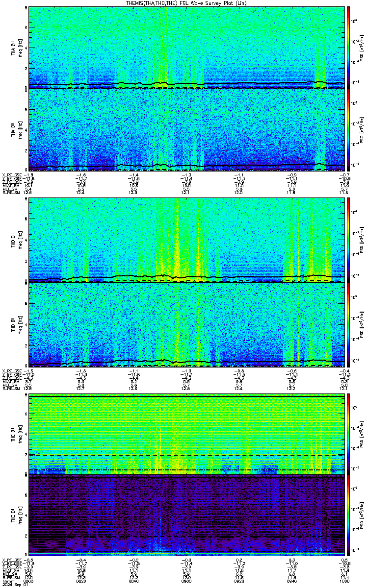Click the THE BII PSD color bar
The width and height of the screenshot is (368, 588).
coord(349,515)
